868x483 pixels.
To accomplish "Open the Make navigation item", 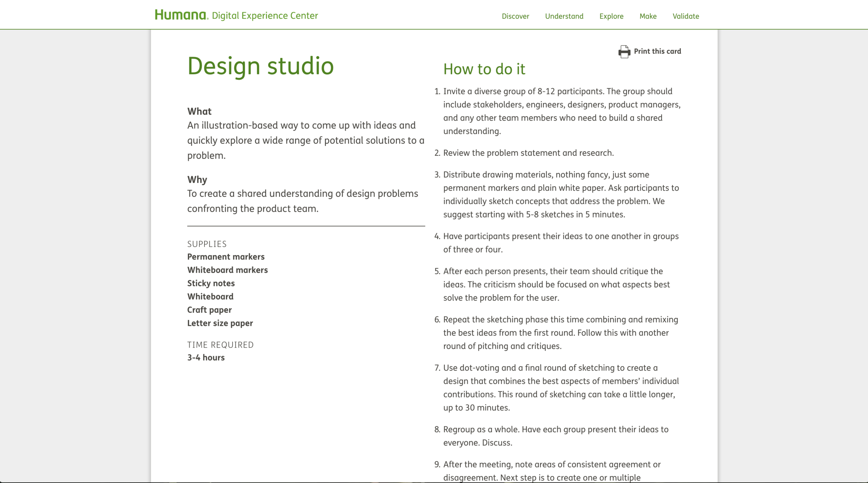I will point(648,16).
